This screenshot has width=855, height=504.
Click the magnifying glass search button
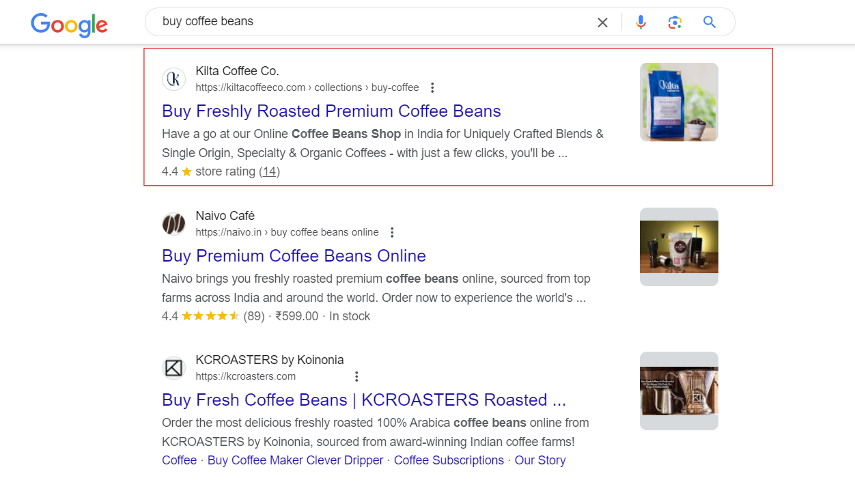710,23
